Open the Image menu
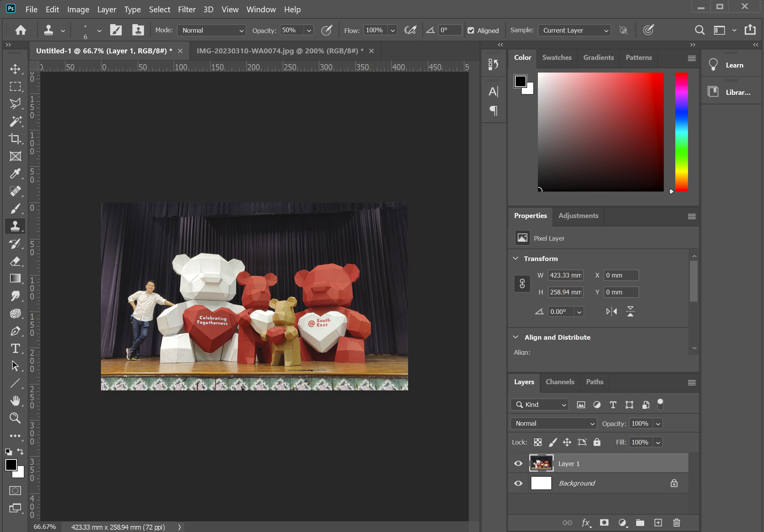This screenshot has height=532, width=764. (78, 9)
